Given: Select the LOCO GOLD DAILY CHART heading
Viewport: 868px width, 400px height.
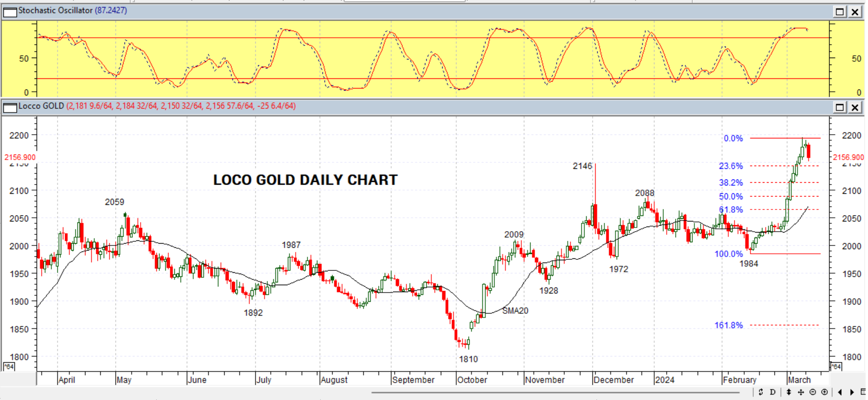Looking at the screenshot, I should [305, 180].
